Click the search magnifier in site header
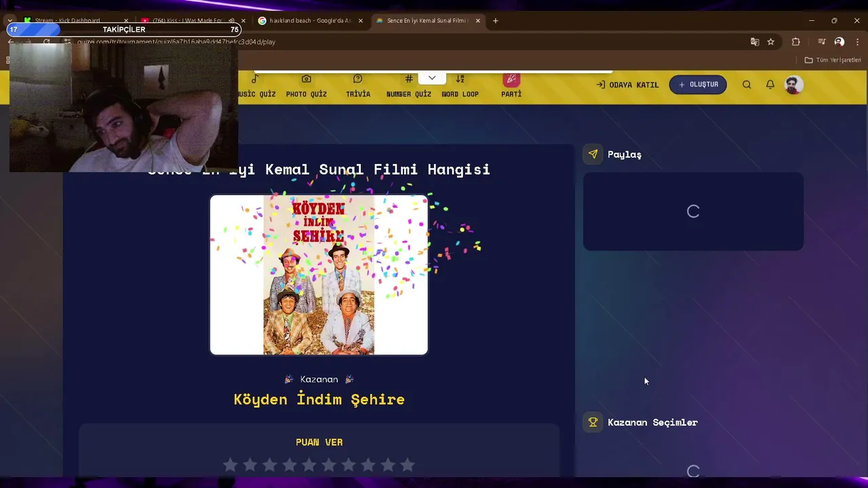 pos(747,85)
